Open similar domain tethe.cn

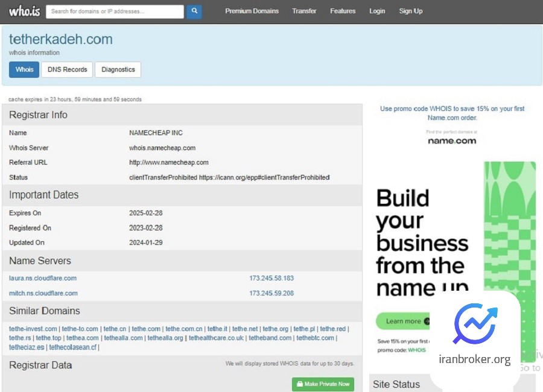click(115, 329)
